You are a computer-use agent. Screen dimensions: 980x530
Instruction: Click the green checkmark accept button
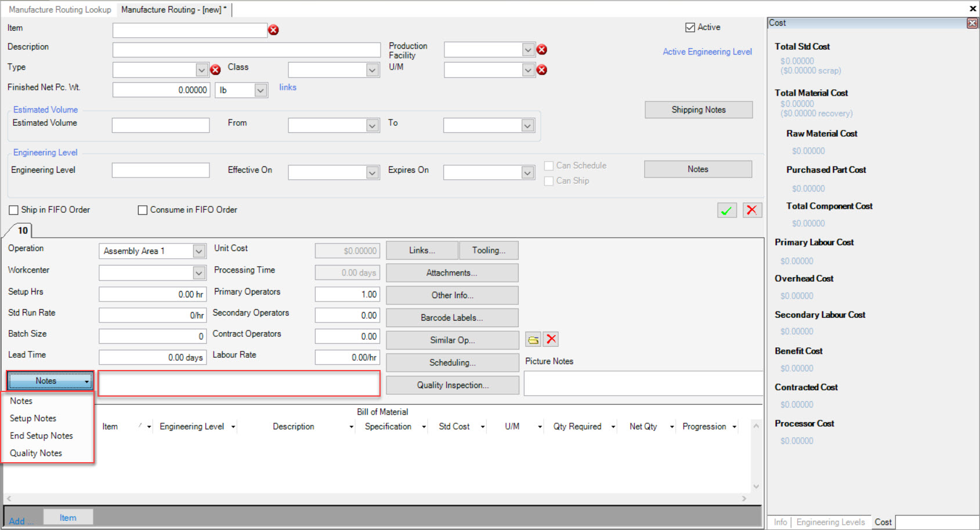727,210
